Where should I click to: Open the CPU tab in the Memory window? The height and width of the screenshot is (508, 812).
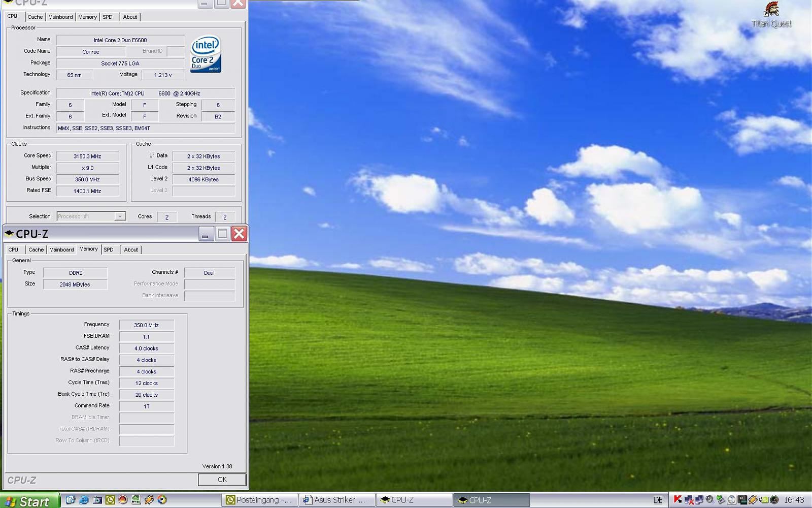pyautogui.click(x=13, y=249)
